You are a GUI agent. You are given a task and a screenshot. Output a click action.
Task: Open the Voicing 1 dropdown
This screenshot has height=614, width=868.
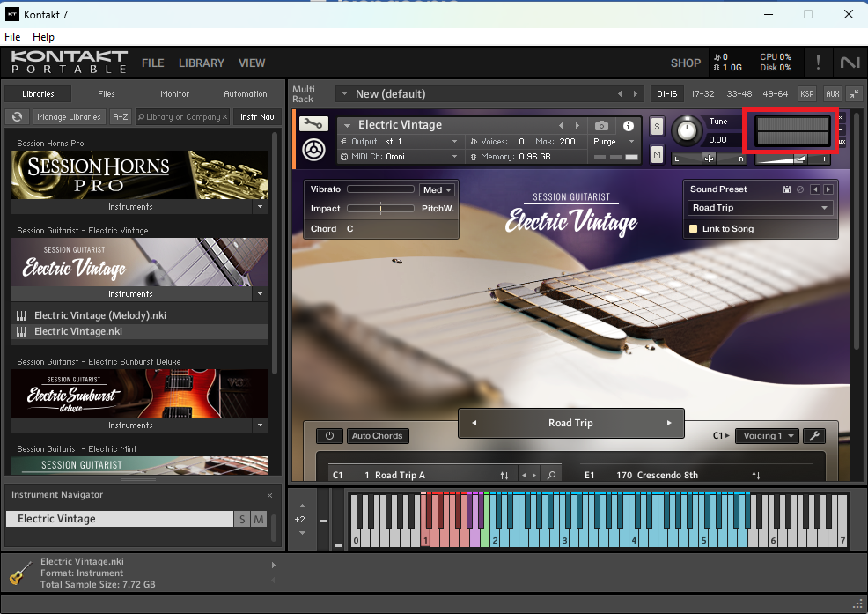[x=766, y=435]
